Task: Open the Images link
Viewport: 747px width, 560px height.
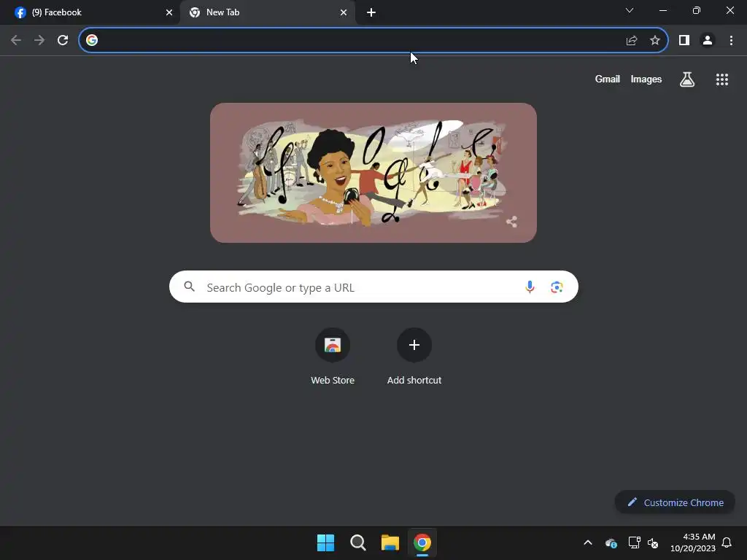Action: [x=646, y=79]
